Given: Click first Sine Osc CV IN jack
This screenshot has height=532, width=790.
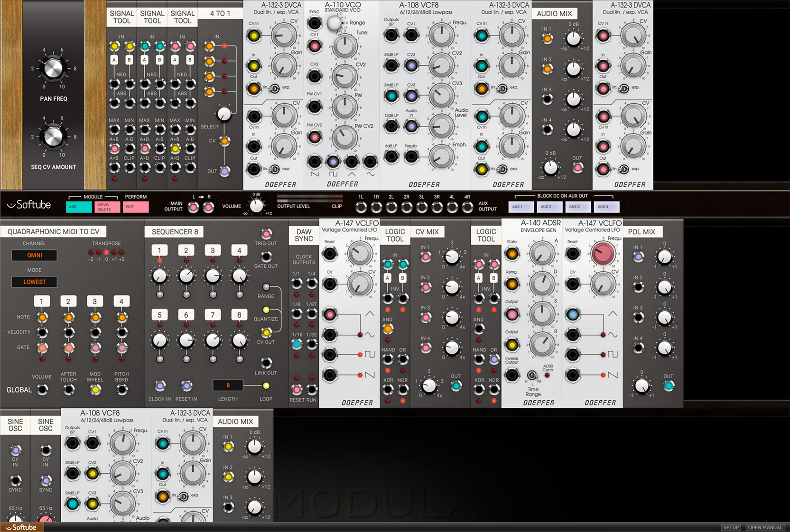Looking at the screenshot, I should [x=16, y=450].
